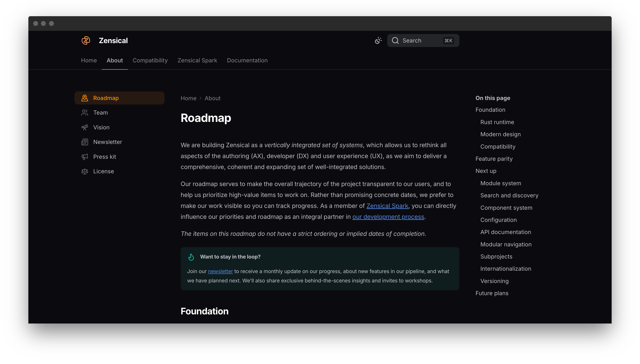640x364 pixels.
Task: Click the License scales icon
Action: [85, 171]
